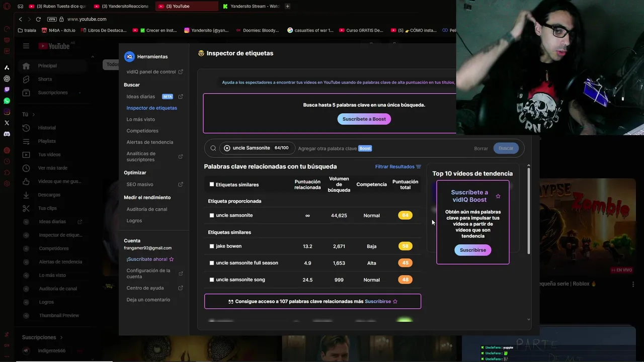This screenshot has width=644, height=362.
Task: Click the vidIQ logo beside Herramientas
Action: 129,57
